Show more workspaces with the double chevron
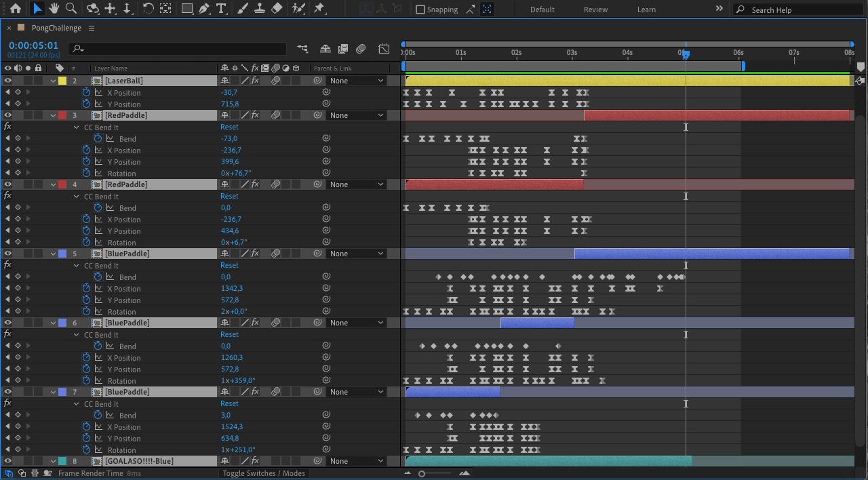 pos(719,9)
